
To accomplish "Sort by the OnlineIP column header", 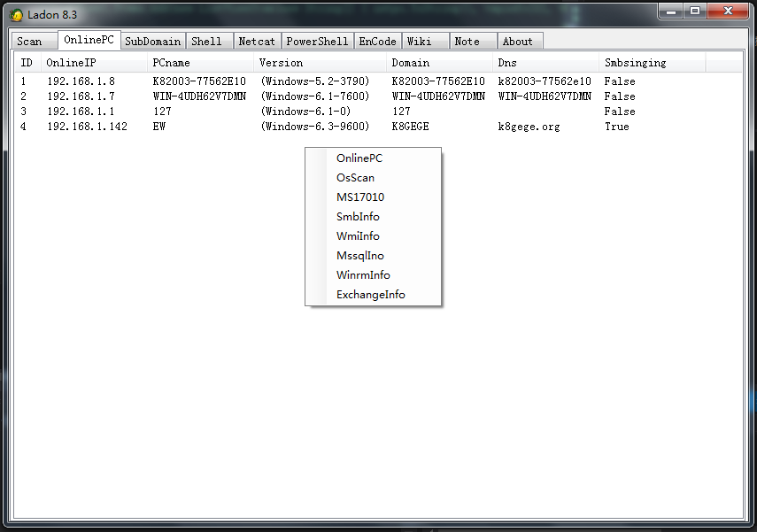I will (x=94, y=63).
